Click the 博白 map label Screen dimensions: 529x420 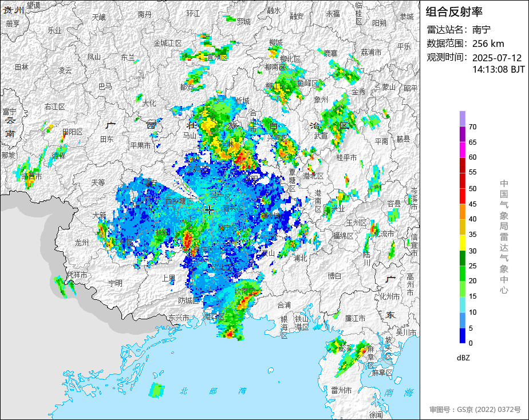[334, 276]
